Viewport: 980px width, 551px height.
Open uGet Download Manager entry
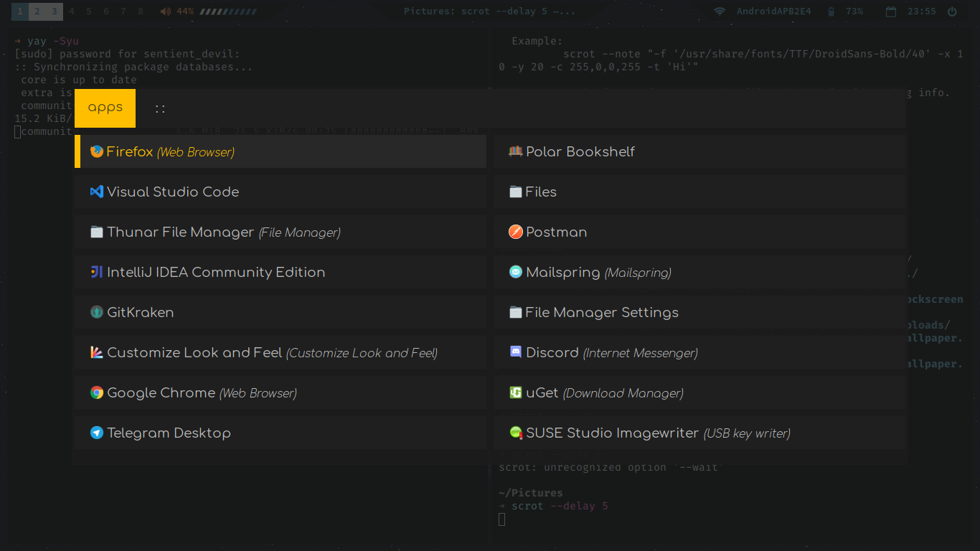(x=699, y=392)
